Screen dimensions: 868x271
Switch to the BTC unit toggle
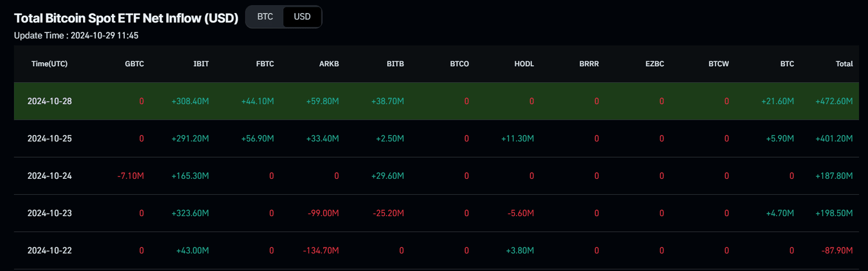coord(265,17)
